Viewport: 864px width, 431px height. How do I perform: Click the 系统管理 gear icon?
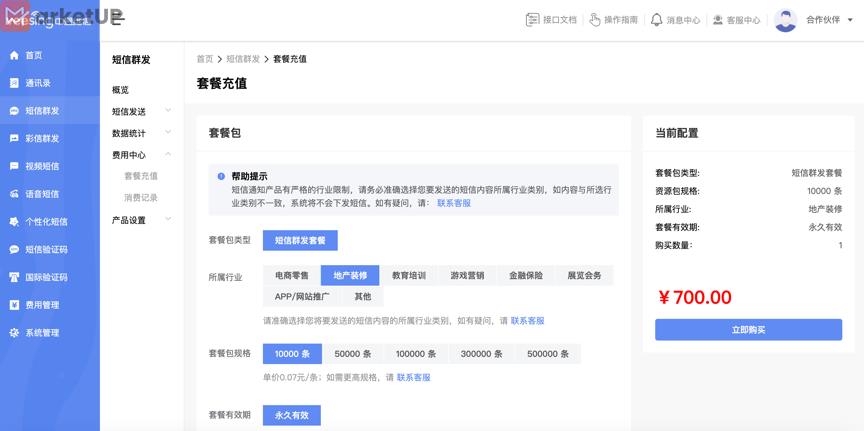(14, 333)
